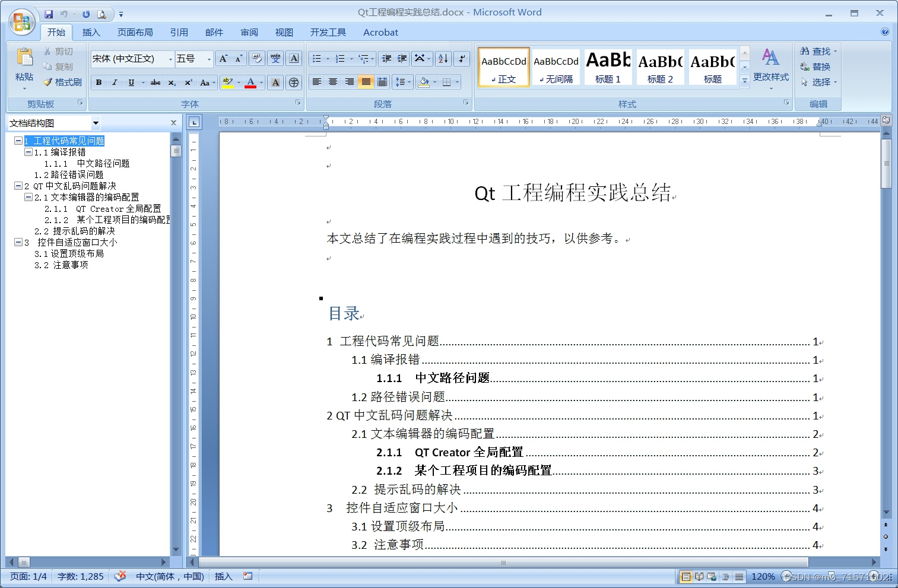Screen dimensions: 898x588
Task: Apply the 标题 1 style from Styles gallery
Action: (x=608, y=67)
